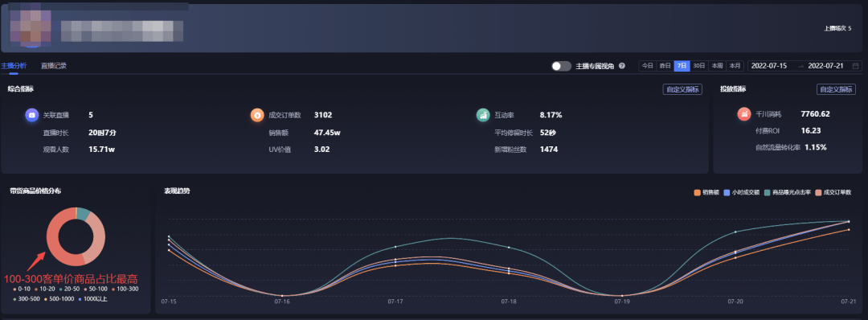Screen dimensions: 868x320
Task: Toggle 成交订单数 legend series in trend chart
Action: [x=833, y=193]
